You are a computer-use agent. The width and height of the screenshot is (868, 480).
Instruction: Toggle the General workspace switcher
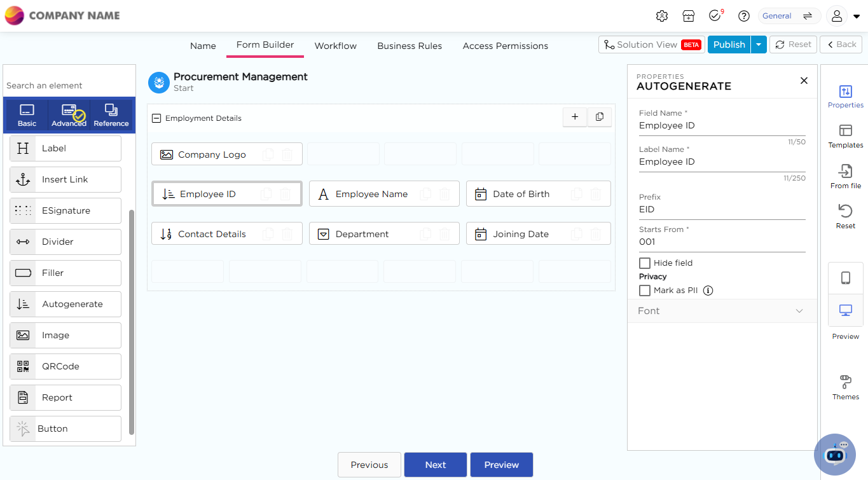click(x=788, y=16)
